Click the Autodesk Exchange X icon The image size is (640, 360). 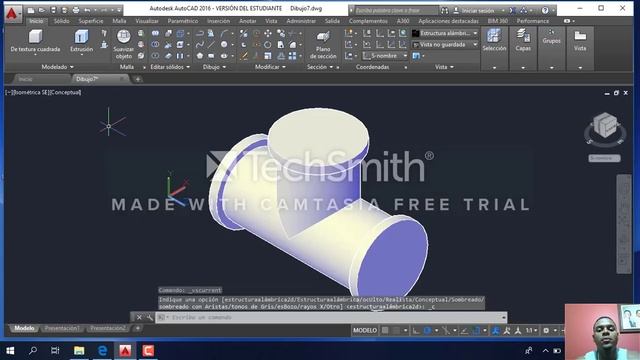click(512, 10)
